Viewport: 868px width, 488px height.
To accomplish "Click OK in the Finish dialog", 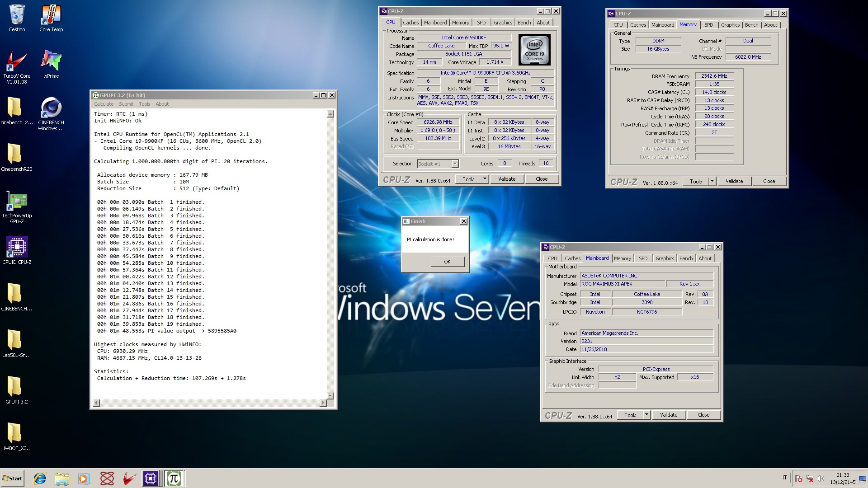I will 447,262.
